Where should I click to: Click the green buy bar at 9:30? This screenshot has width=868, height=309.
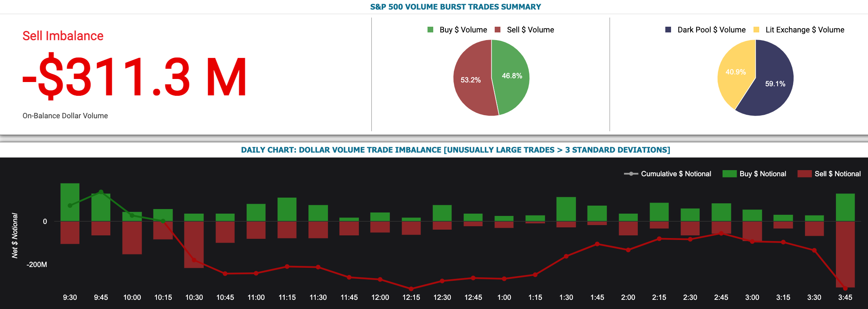point(70,202)
